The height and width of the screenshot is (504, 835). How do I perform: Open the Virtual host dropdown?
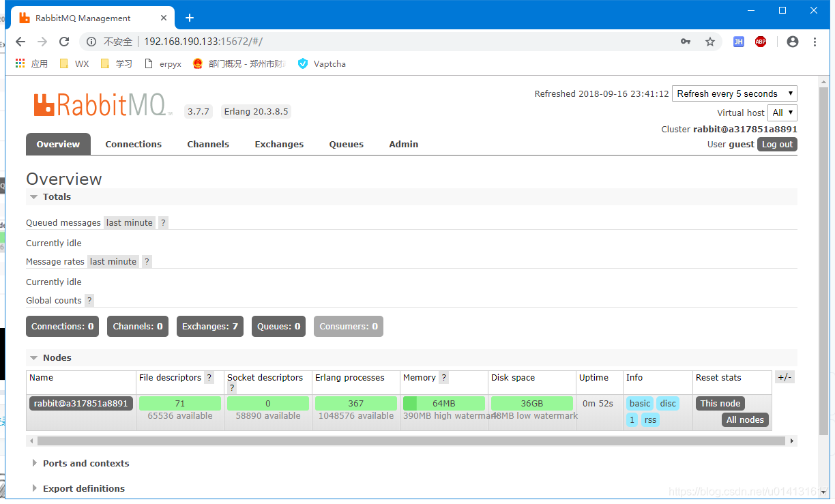point(782,113)
